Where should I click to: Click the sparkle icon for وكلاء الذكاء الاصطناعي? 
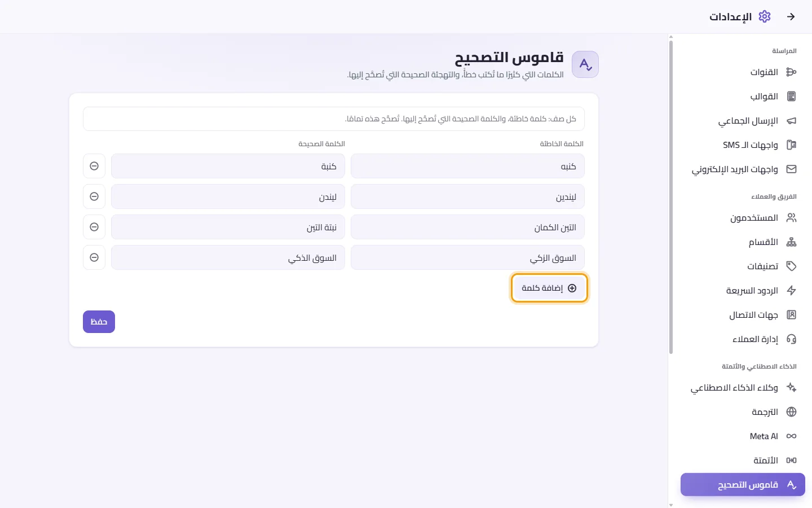[791, 388]
